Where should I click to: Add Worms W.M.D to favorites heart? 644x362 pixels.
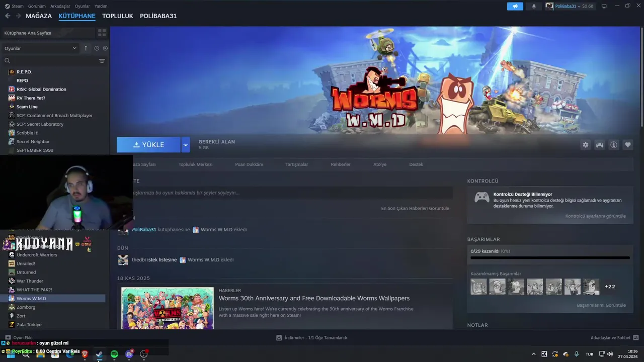[x=628, y=145]
